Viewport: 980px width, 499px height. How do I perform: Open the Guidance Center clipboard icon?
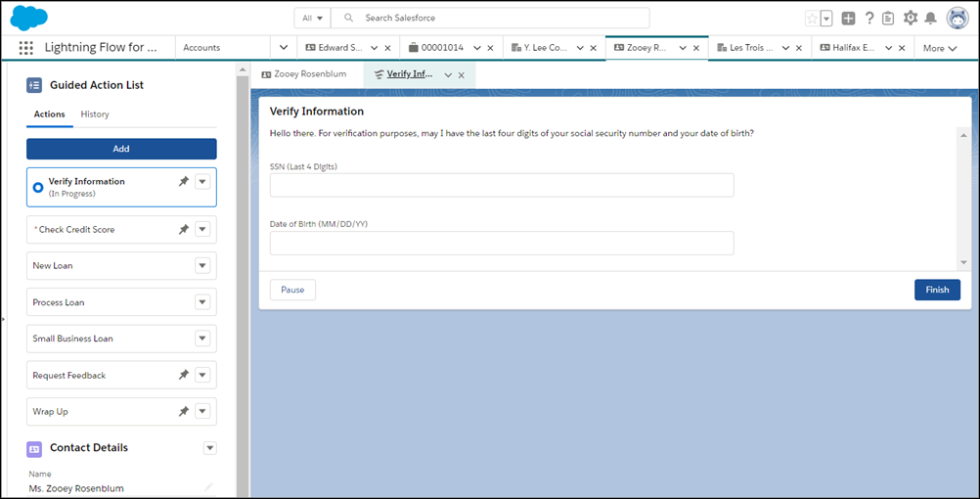click(x=888, y=19)
